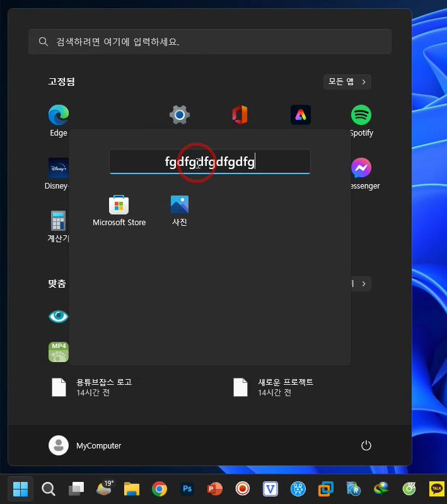Open the V icon app on taskbar
Viewport: 447px width, 504px height.
(270, 489)
